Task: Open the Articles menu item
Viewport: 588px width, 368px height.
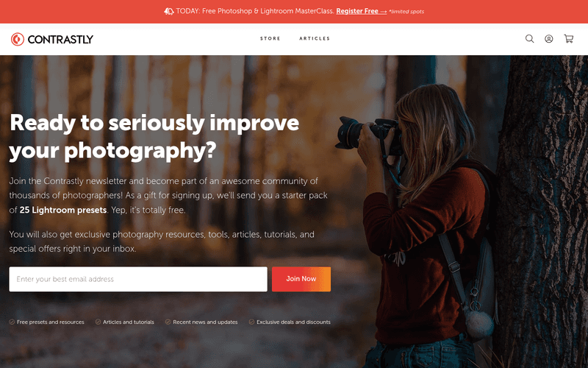Action: pyautogui.click(x=315, y=38)
